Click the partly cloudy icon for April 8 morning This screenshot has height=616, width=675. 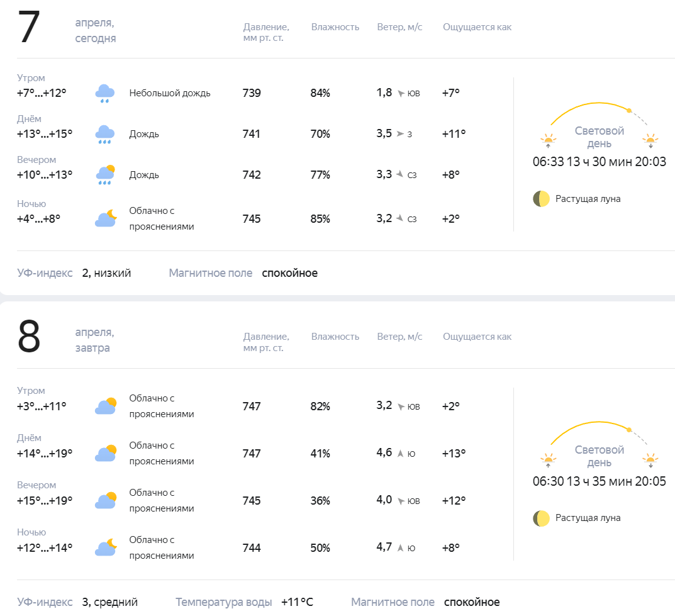click(x=106, y=406)
